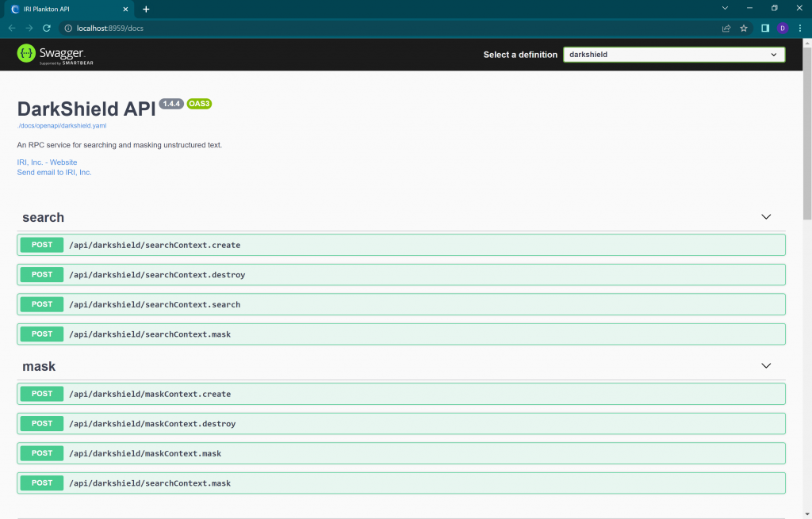Open the browser side panel icon
This screenshot has height=519, width=812.
point(764,27)
